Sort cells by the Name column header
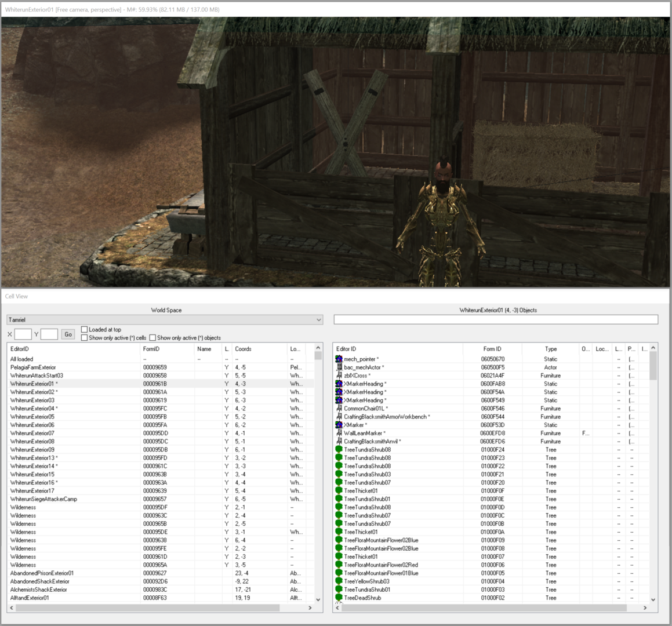 pos(208,349)
